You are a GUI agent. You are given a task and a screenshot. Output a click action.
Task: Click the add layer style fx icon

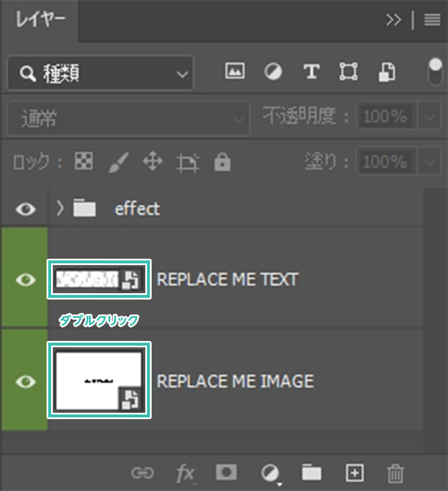pyautogui.click(x=185, y=473)
